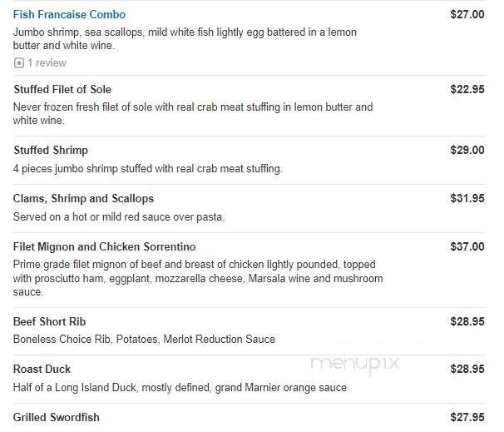The image size is (504, 432).
Task: Select the $22.95 Stuffed Filet of Sole price
Action: [467, 89]
